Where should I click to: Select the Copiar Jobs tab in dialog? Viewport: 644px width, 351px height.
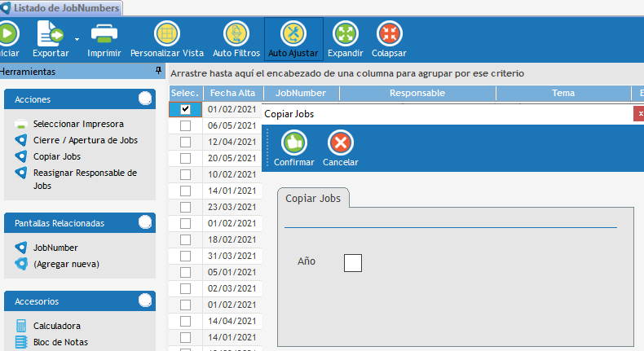pyautogui.click(x=313, y=198)
